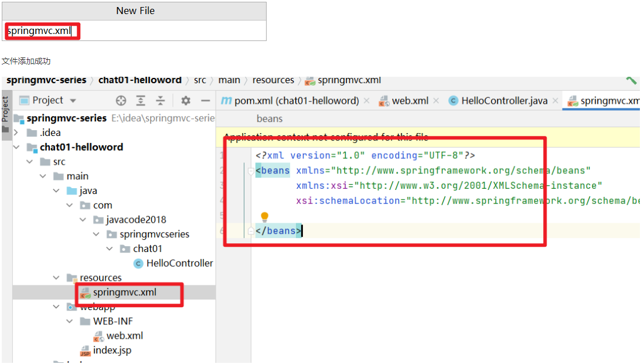Switch to the HelloController.java tab
This screenshot has height=364, width=644.
[504, 101]
